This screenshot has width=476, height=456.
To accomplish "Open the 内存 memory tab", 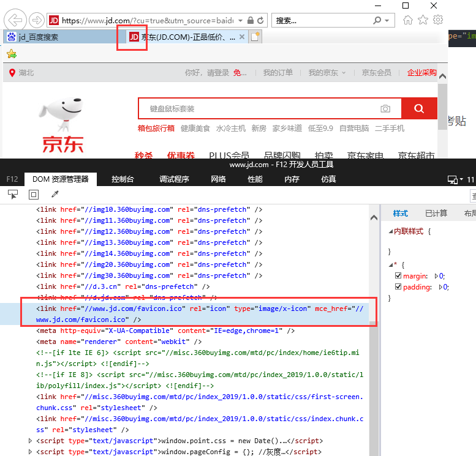I will 292,179.
